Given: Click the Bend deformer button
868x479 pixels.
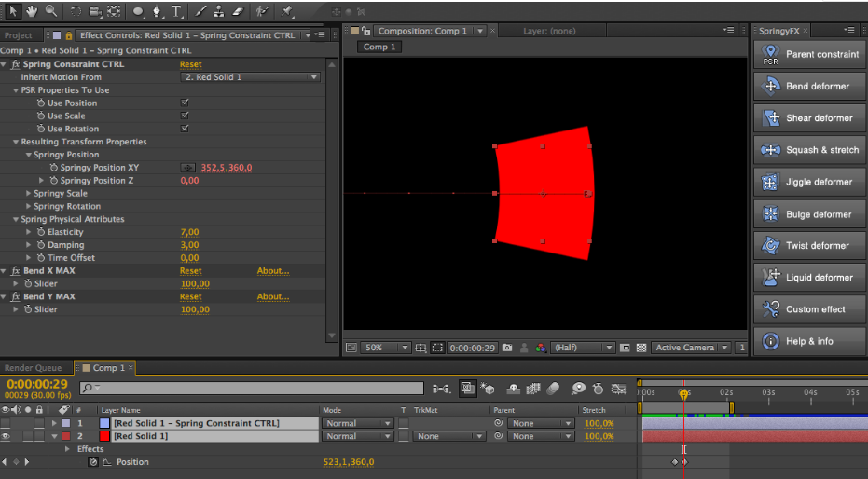Looking at the screenshot, I should click(x=809, y=87).
